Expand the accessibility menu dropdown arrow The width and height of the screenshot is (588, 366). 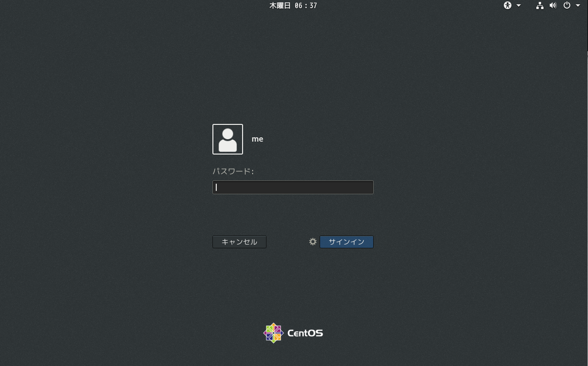(518, 5)
